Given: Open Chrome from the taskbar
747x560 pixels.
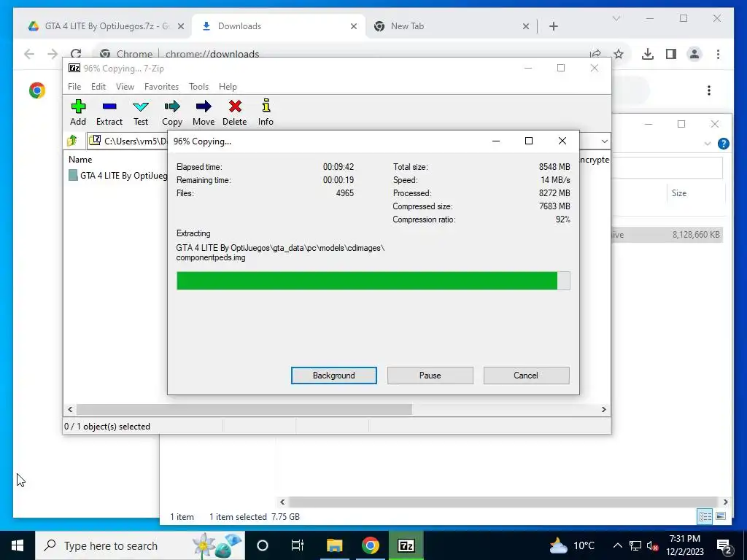Looking at the screenshot, I should [x=370, y=545].
